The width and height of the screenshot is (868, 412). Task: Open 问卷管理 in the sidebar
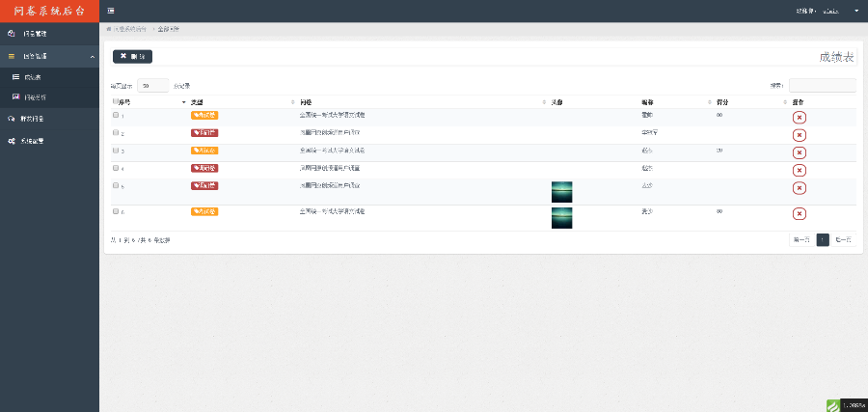50,34
